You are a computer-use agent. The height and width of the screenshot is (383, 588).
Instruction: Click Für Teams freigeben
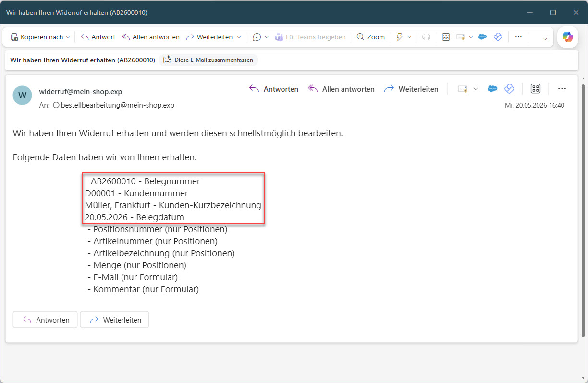(x=310, y=37)
